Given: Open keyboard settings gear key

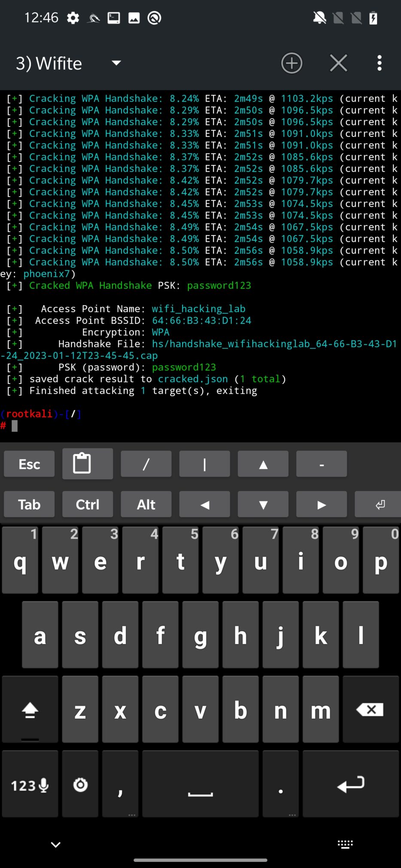Looking at the screenshot, I should pyautogui.click(x=80, y=784).
